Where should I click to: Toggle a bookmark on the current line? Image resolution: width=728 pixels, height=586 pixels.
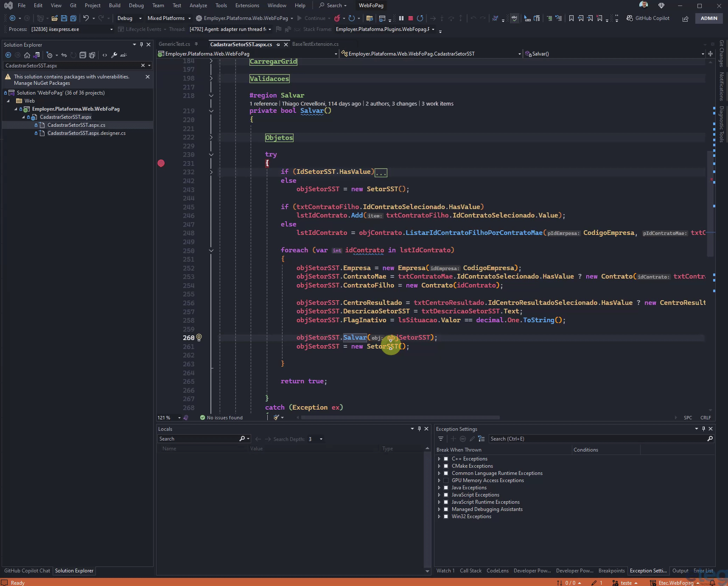(571, 18)
